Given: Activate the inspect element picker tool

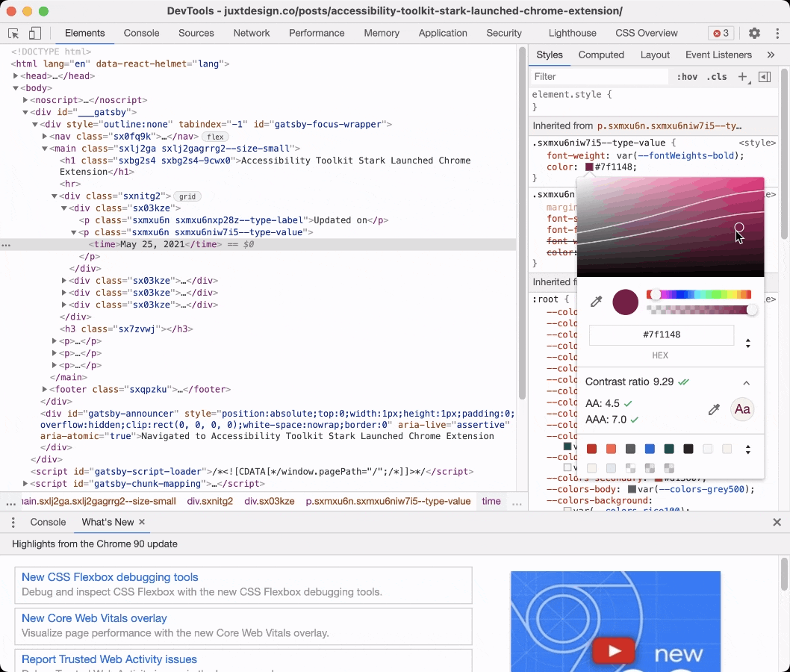Looking at the screenshot, I should click(x=13, y=34).
